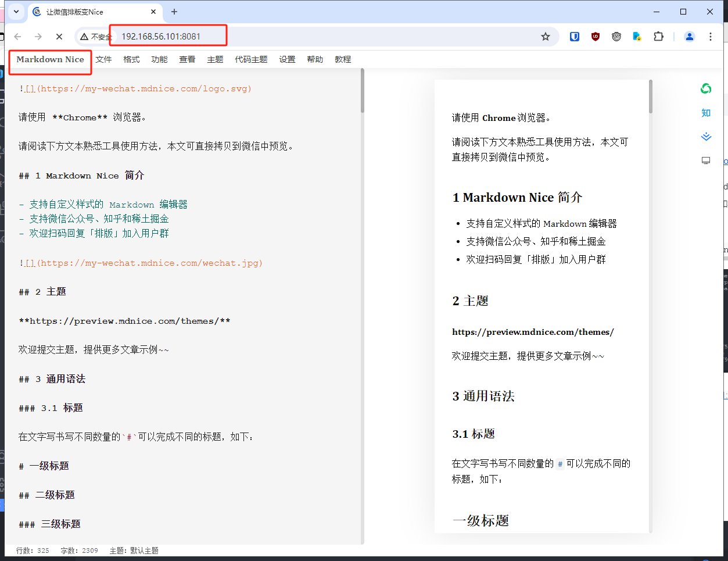Click the '请使用 **Chrome** 浏览器。' editor line
The image size is (728, 561).
[x=83, y=117]
